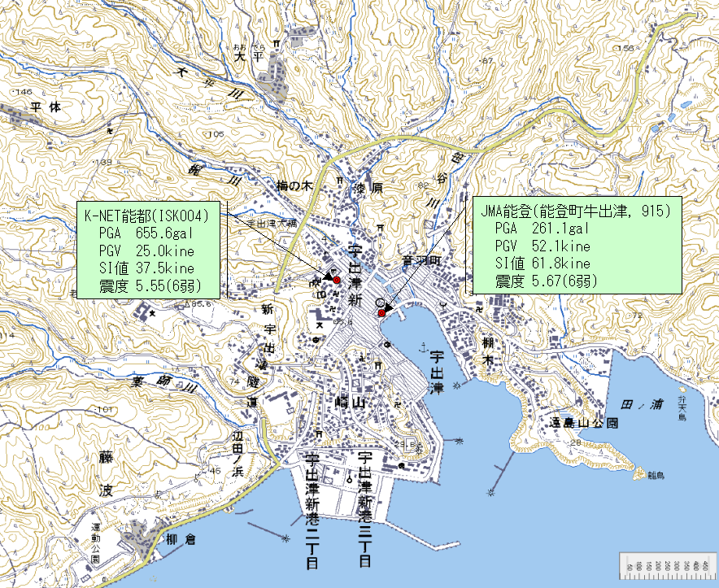Click the red K-NET能都 station marker
Image resolution: width=719 pixels, height=588 pixels.
point(337,280)
